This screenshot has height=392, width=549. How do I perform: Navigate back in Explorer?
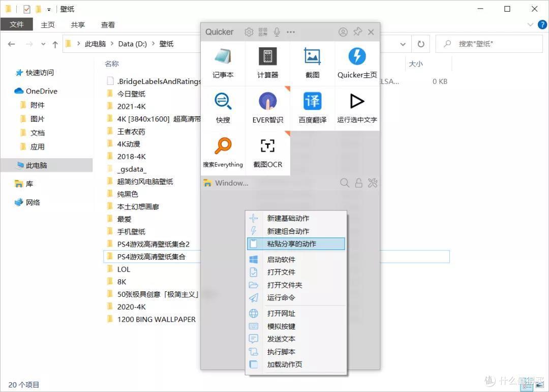point(12,44)
